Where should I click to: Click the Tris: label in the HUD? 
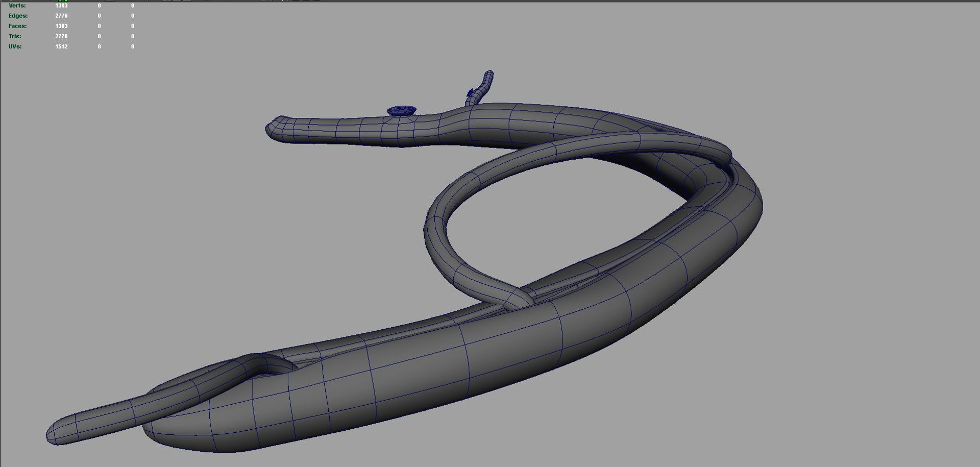[15, 36]
